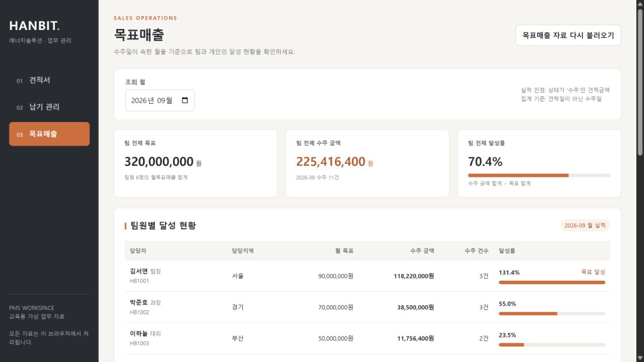Click the 조회 월 date input field
Image resolution: width=644 pixels, height=362 pixels.
(160, 100)
